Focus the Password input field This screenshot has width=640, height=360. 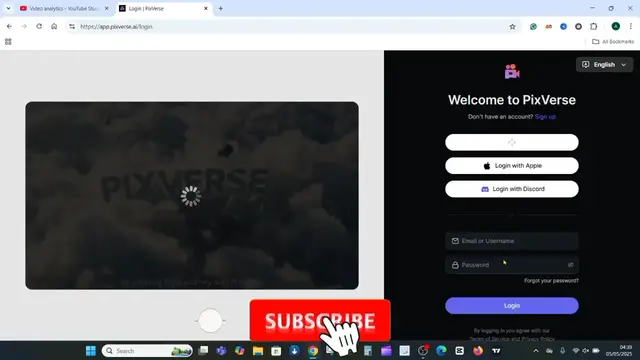[x=512, y=265]
